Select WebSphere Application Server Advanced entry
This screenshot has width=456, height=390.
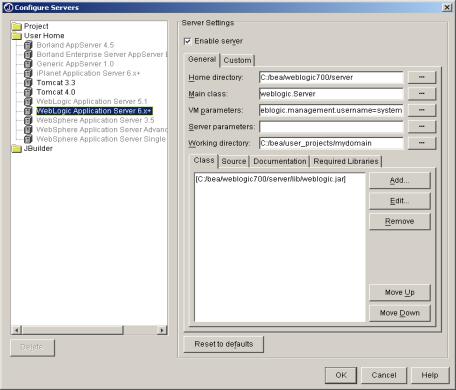click(x=101, y=129)
